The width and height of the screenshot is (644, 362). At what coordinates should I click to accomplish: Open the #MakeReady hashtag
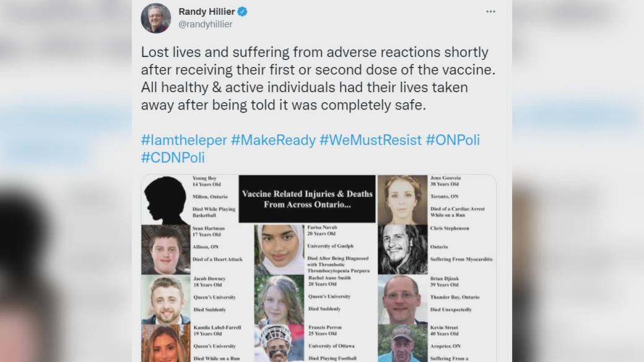pyautogui.click(x=273, y=140)
